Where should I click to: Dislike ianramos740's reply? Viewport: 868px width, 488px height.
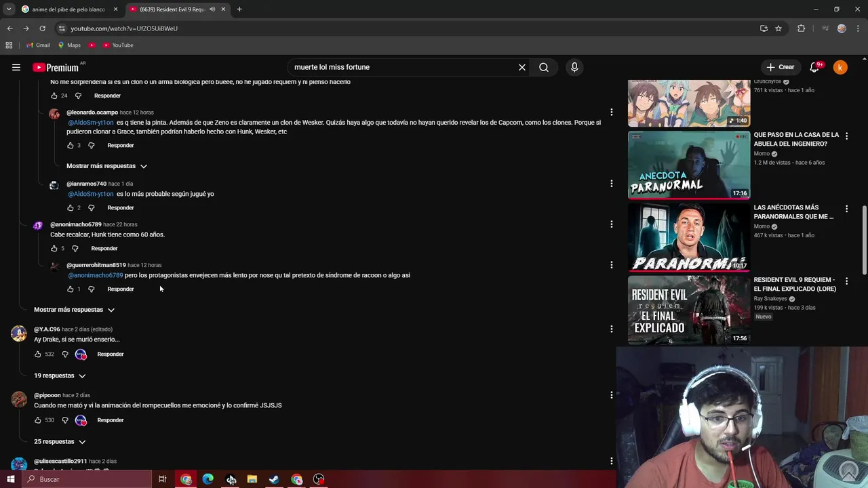coord(92,207)
